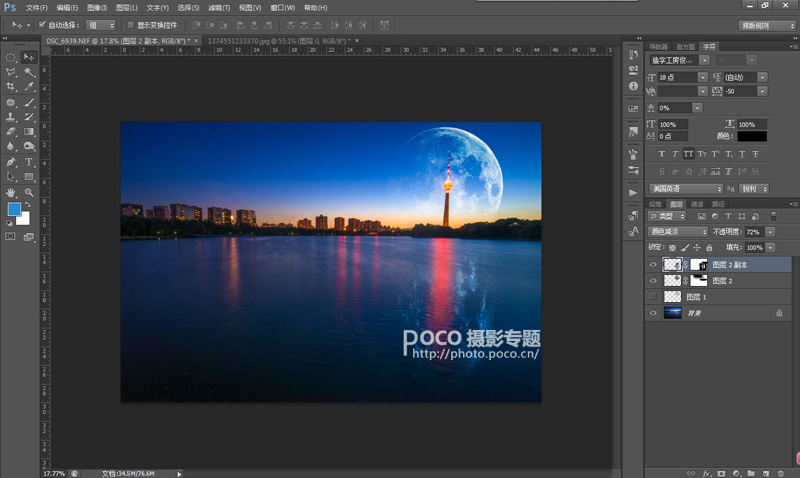The width and height of the screenshot is (800, 478).
Task: Toggle lock transparent pixels
Action: pyautogui.click(x=672, y=247)
